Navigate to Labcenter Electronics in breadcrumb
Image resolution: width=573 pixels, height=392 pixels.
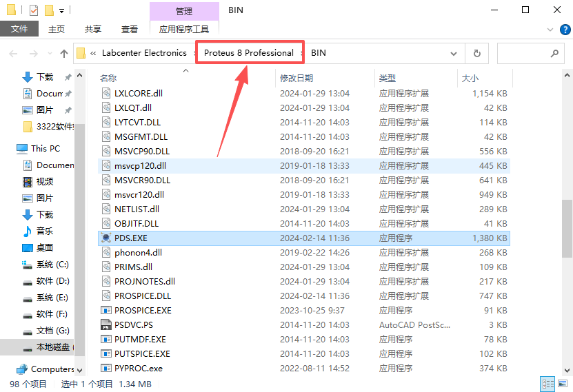point(144,53)
